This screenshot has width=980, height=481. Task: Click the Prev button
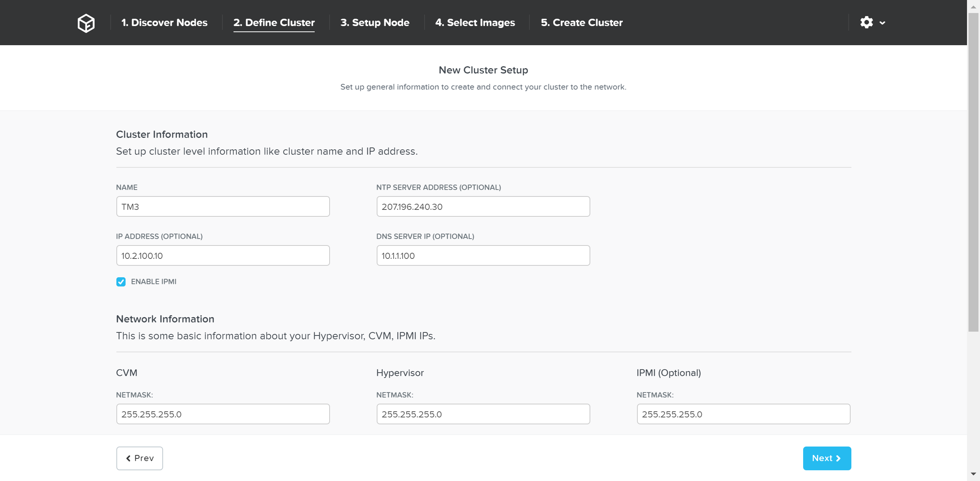tap(139, 458)
